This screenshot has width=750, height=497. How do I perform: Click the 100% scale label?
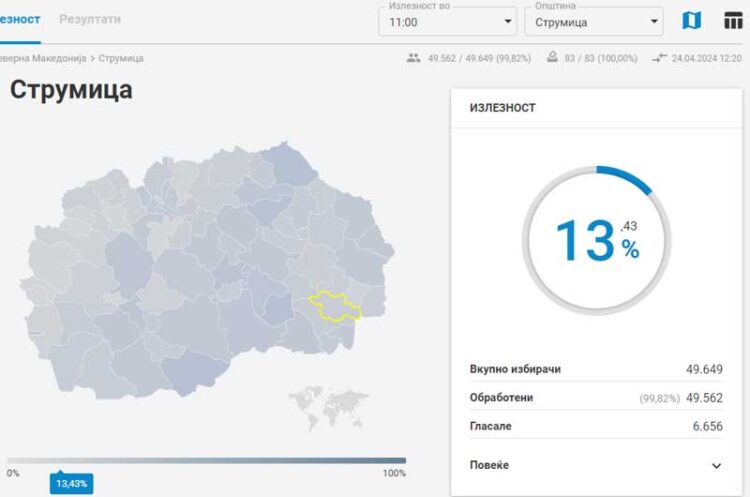tap(394, 473)
